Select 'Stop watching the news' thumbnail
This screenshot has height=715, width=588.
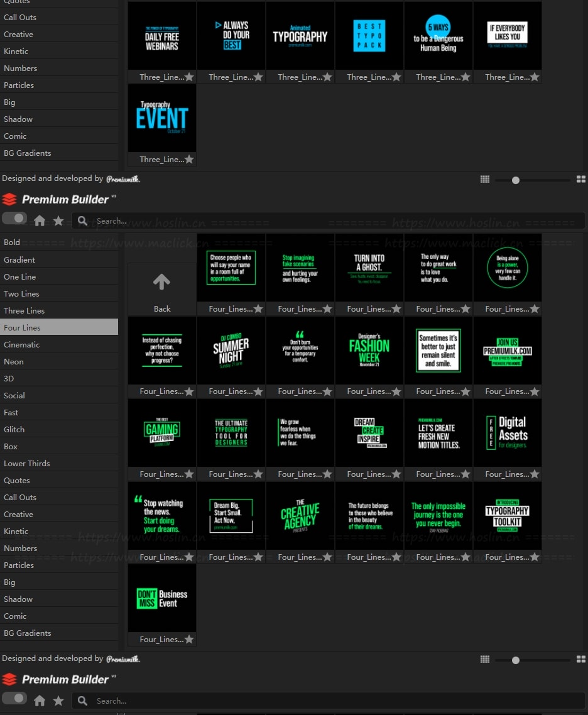(162, 516)
